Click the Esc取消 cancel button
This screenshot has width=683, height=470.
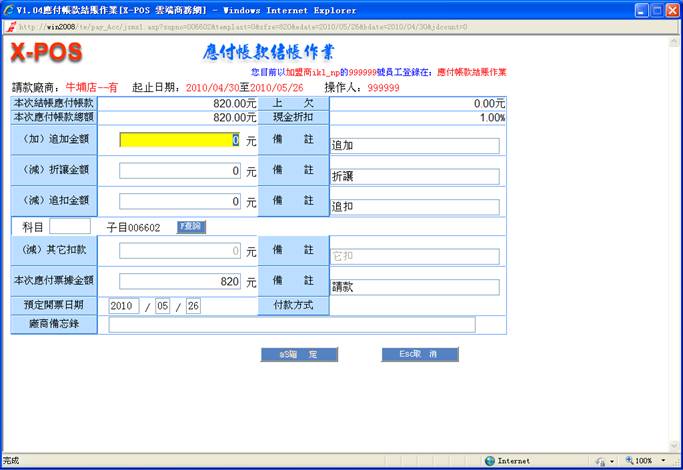[x=419, y=355]
